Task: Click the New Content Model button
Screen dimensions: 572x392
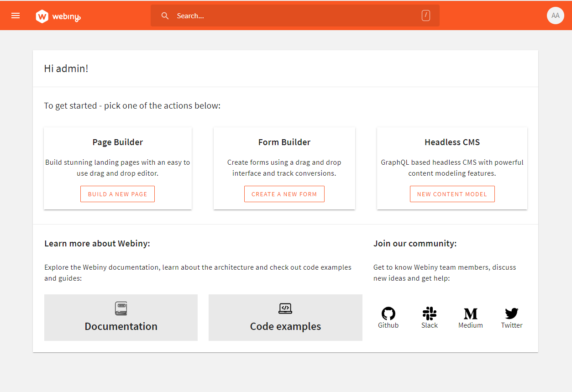Action: pyautogui.click(x=452, y=193)
